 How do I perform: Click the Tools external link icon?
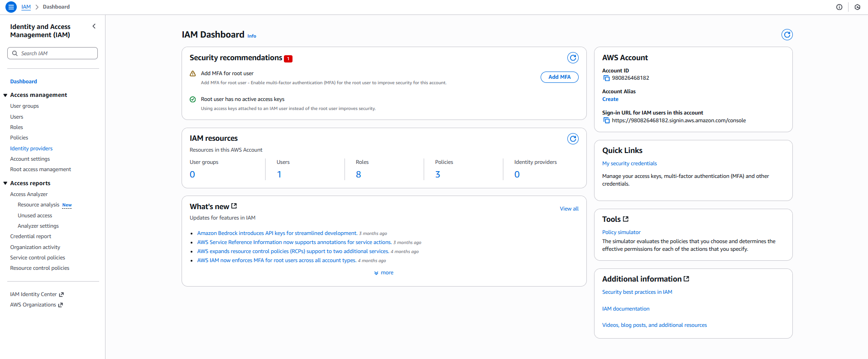pos(626,219)
